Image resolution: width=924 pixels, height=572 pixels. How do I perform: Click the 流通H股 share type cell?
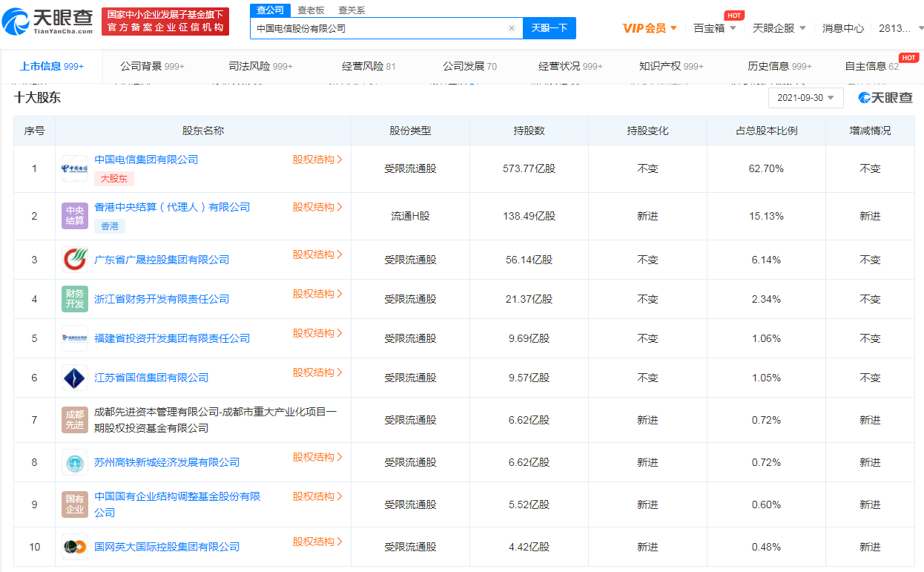(x=410, y=216)
